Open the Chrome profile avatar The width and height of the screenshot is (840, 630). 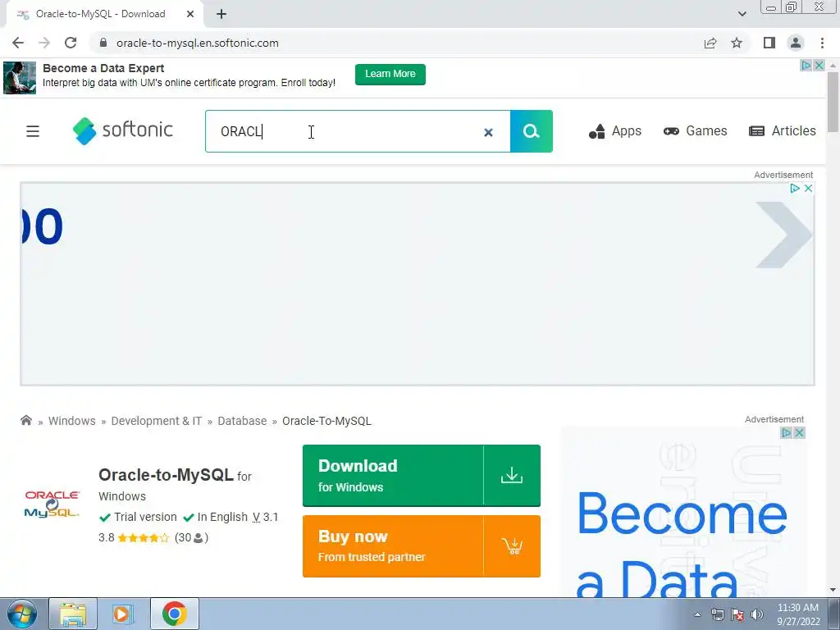point(796,43)
